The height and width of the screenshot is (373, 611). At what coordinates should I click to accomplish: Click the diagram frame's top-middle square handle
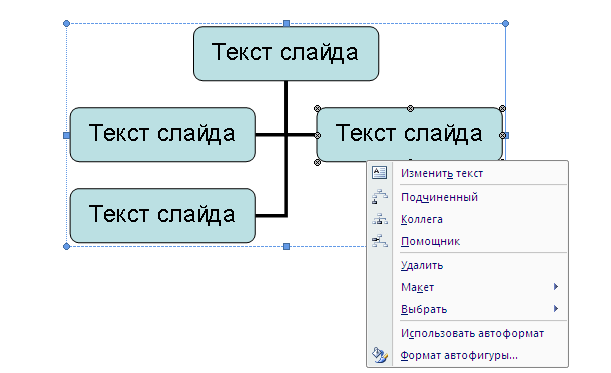pyautogui.click(x=286, y=23)
